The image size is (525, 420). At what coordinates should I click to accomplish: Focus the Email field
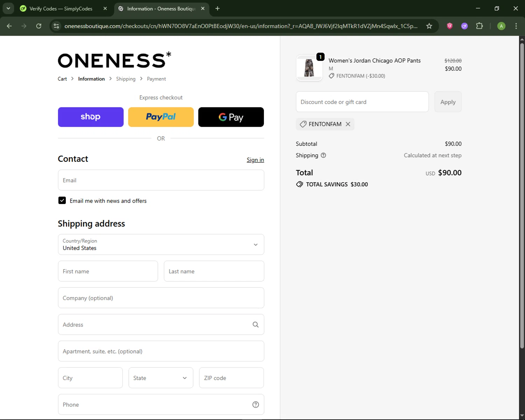click(x=161, y=180)
